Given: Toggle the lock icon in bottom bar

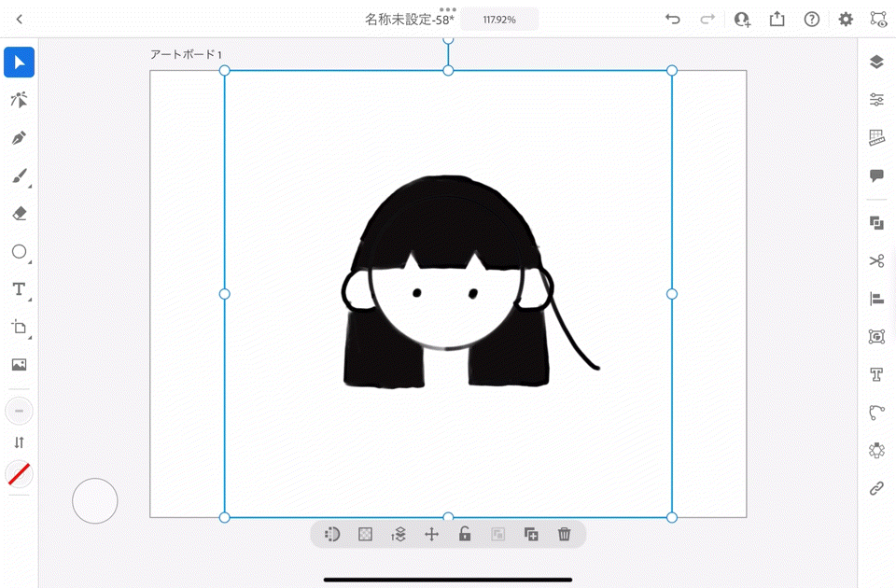Looking at the screenshot, I should coord(464,534).
